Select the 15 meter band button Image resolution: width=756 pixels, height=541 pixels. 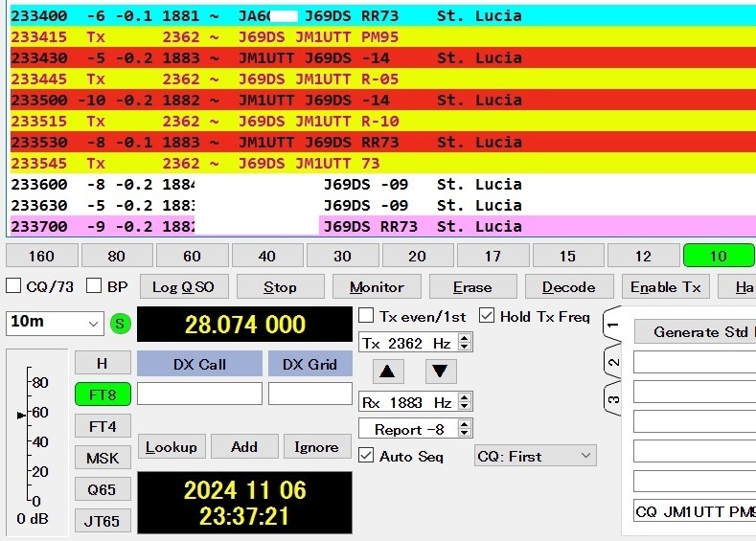568,256
